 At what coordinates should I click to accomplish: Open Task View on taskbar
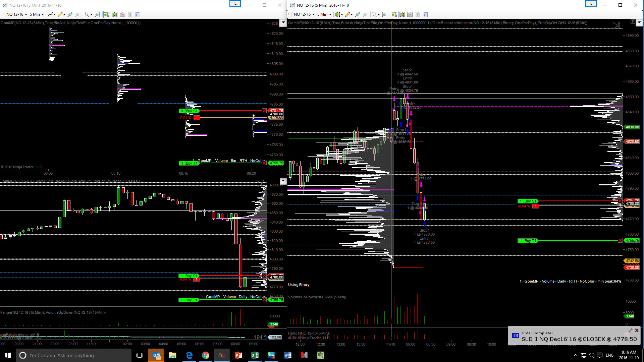(x=140, y=355)
